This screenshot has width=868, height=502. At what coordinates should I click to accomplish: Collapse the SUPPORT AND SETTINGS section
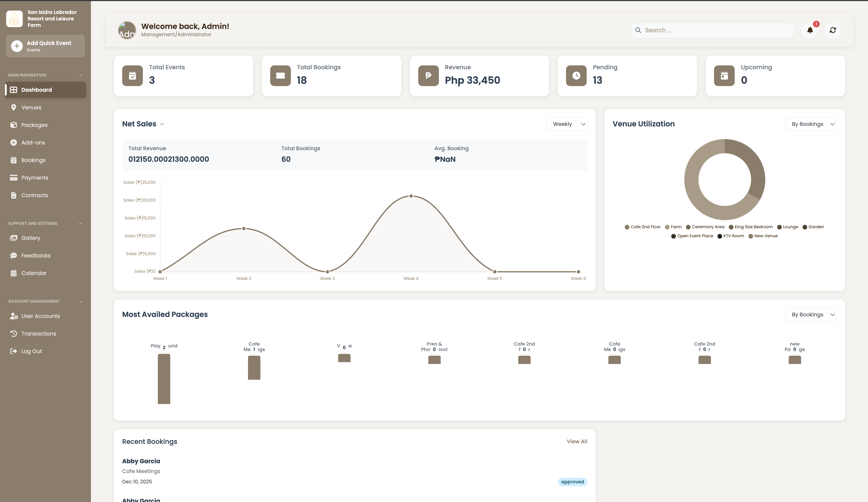click(x=81, y=223)
